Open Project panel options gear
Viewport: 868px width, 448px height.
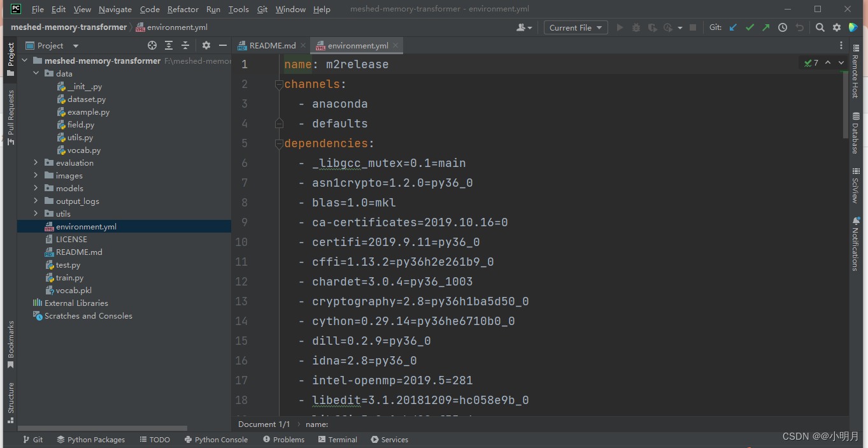pos(206,45)
